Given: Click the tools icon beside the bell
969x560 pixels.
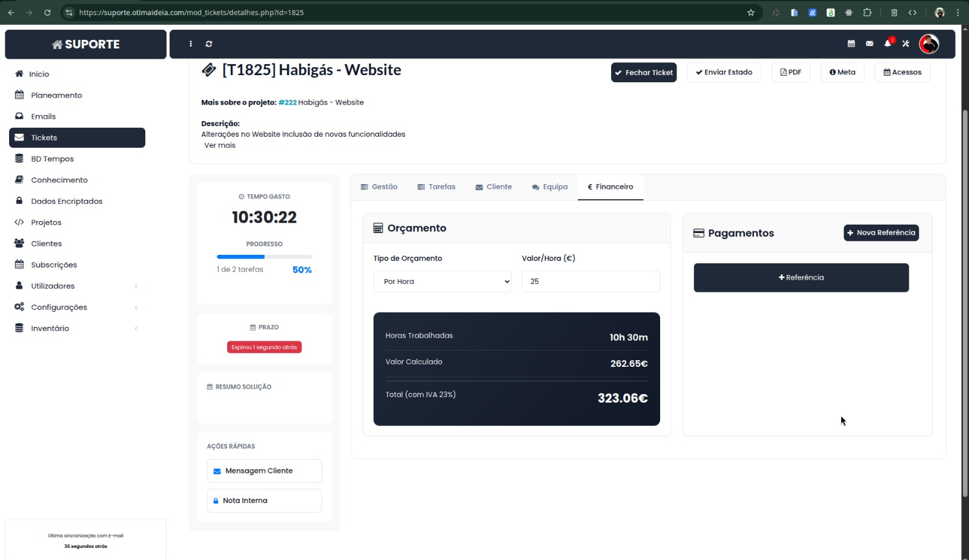Looking at the screenshot, I should [x=905, y=44].
